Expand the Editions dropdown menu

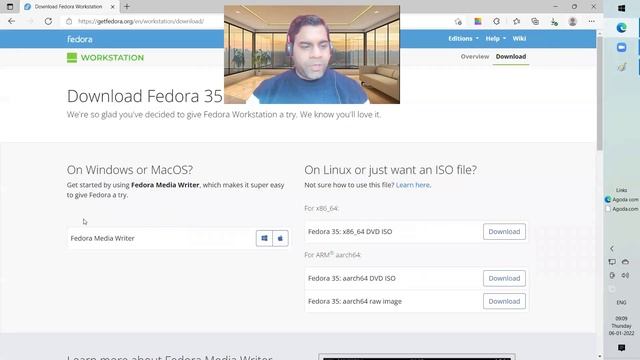(463, 38)
